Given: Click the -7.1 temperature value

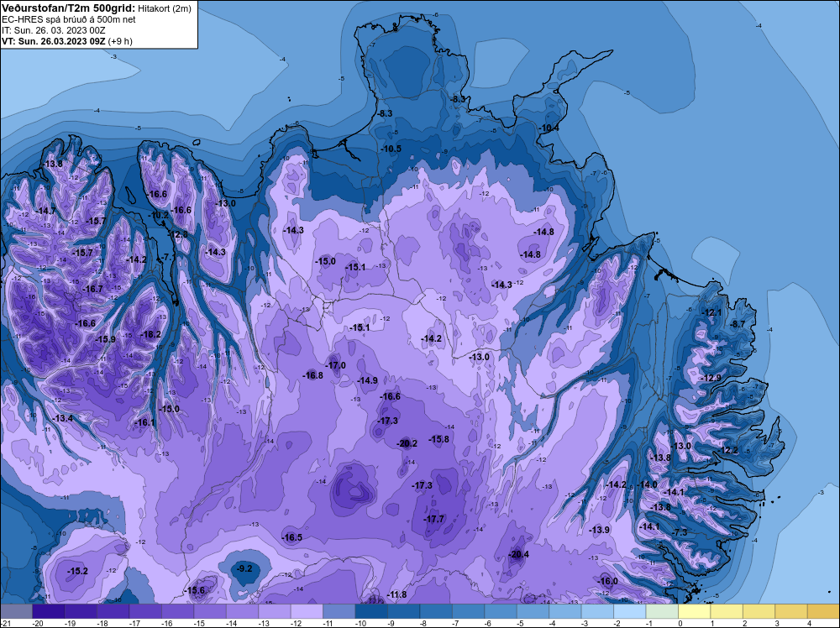Looking at the screenshot, I should (167, 258).
